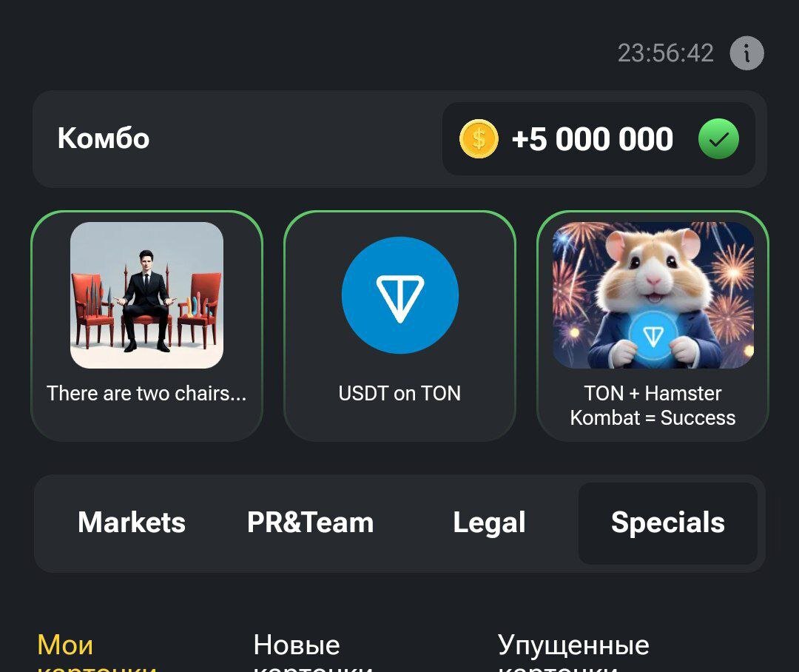
Task: Switch to the PR&Team tab
Action: 310,523
